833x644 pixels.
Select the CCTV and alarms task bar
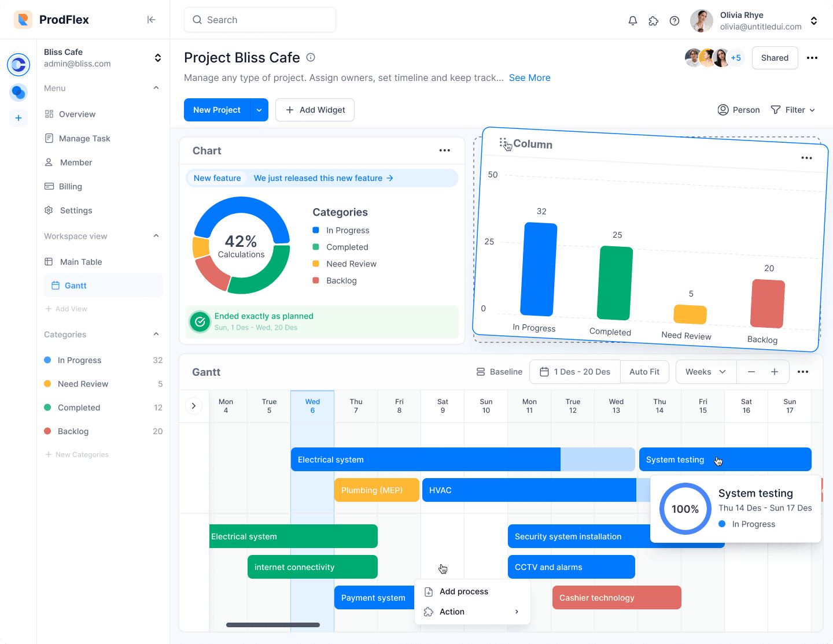click(x=572, y=567)
